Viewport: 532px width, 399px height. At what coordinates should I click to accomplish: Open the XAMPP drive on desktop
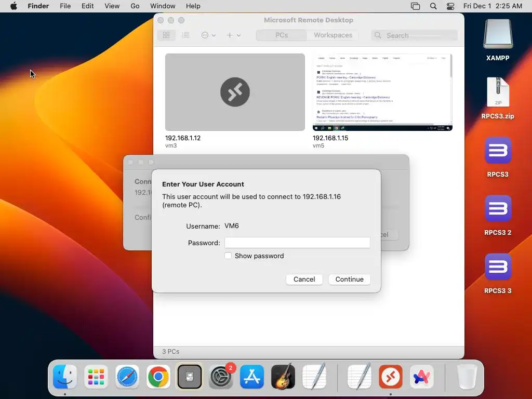(x=498, y=34)
